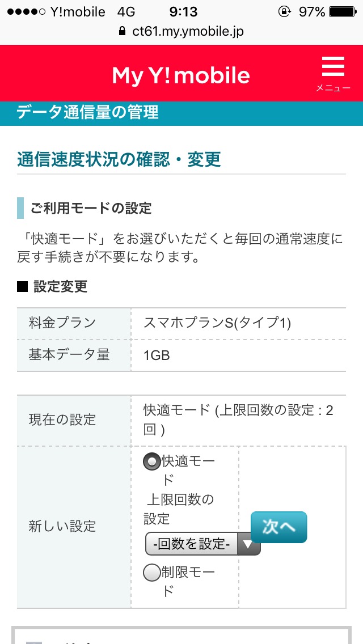Tap the ct61.my.ymobile.jp address bar
Viewport: 363px width, 644px height.
(x=187, y=32)
